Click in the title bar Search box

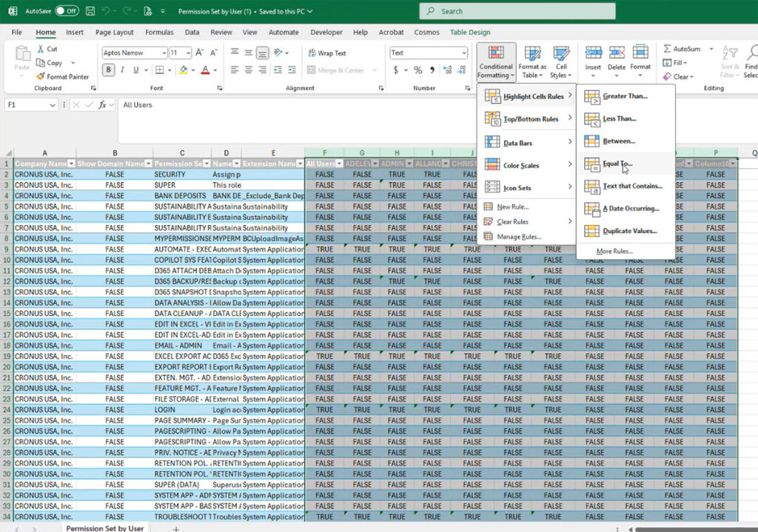517,11
